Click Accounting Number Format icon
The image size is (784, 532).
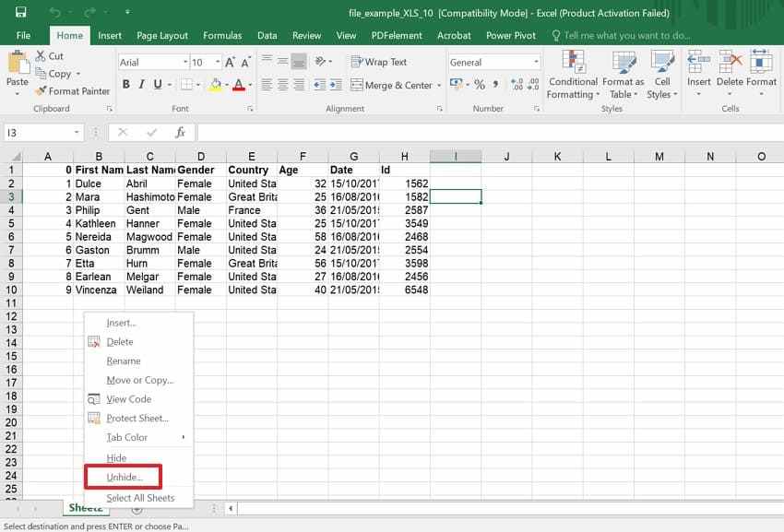point(456,85)
